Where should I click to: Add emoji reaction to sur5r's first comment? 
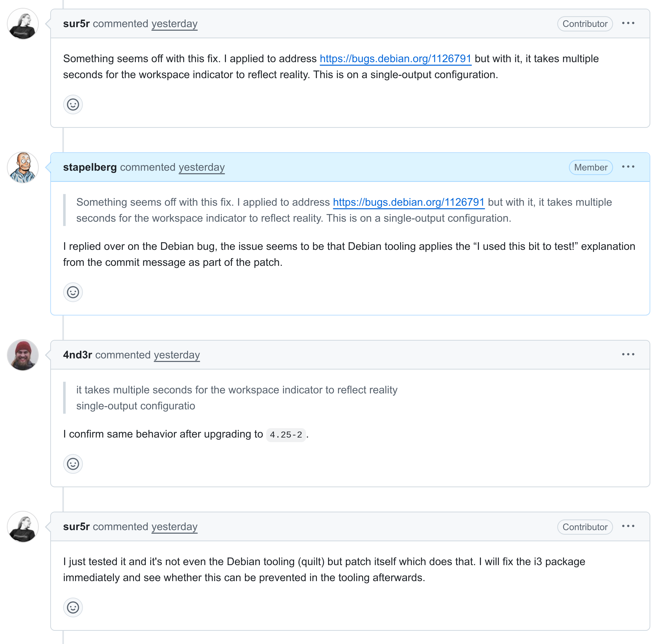[73, 105]
